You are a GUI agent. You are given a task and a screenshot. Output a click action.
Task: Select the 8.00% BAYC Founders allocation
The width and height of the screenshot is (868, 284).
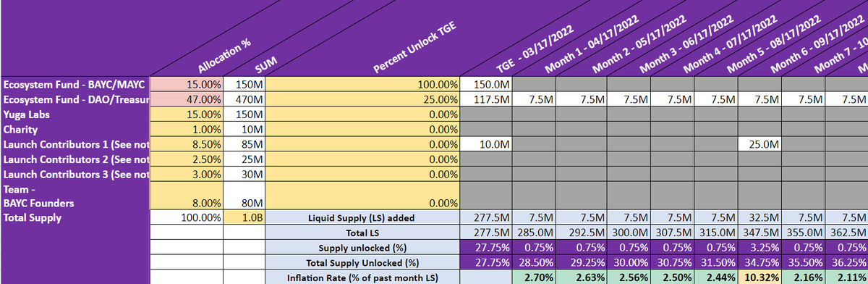click(186, 196)
